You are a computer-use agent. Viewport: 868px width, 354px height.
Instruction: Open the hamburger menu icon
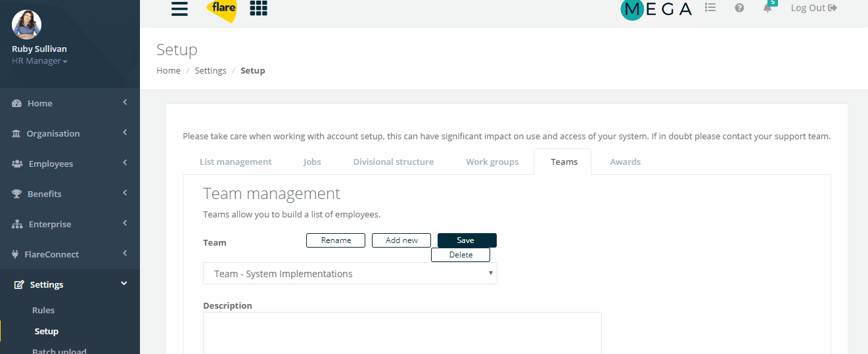[x=179, y=9]
